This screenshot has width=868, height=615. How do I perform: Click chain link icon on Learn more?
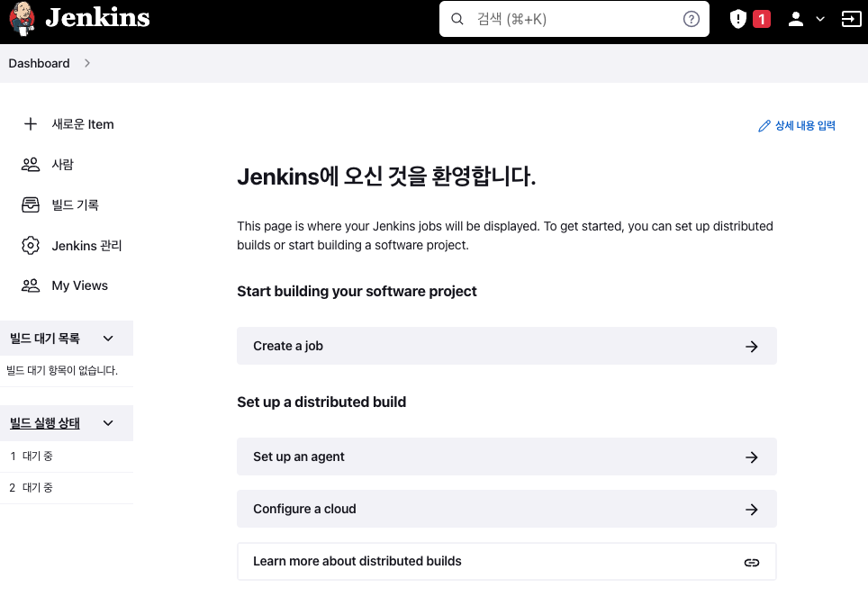(751, 563)
